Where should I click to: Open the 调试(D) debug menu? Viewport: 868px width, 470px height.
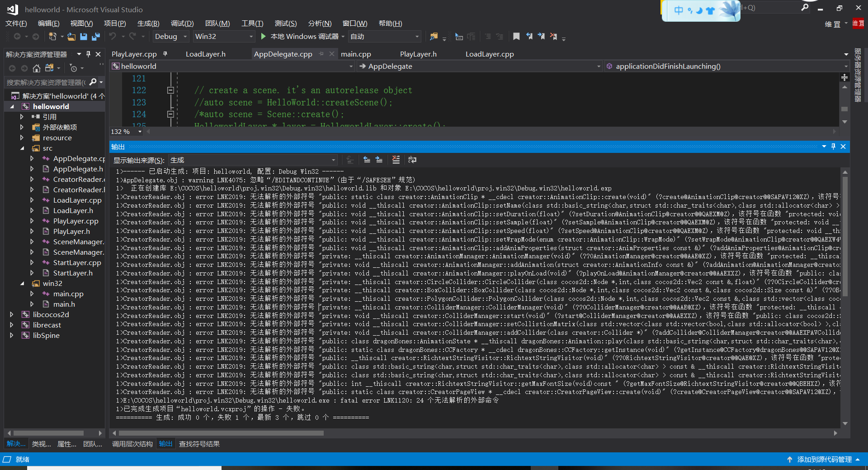click(182, 24)
